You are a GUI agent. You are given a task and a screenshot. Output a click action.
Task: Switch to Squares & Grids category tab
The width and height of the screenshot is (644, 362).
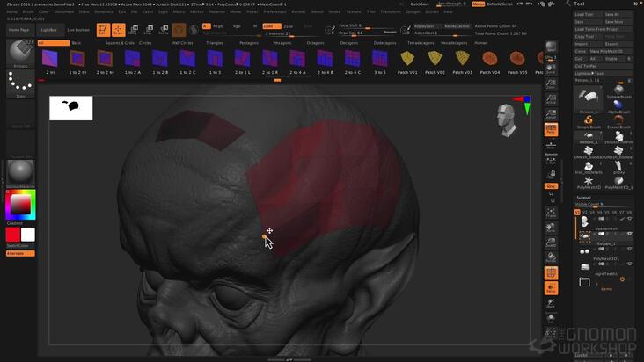pos(120,43)
